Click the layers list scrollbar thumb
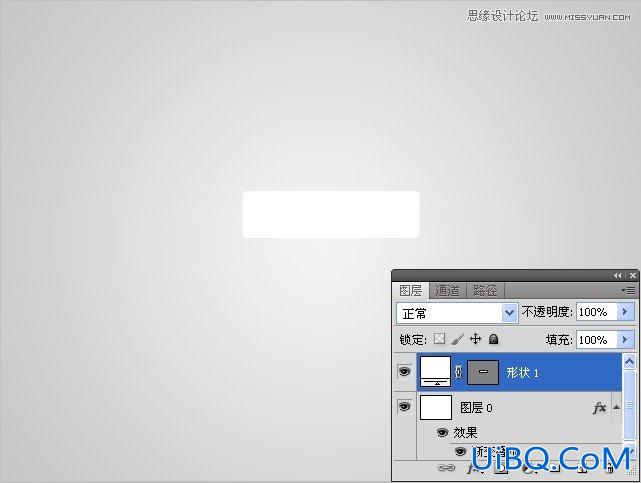 (629, 406)
